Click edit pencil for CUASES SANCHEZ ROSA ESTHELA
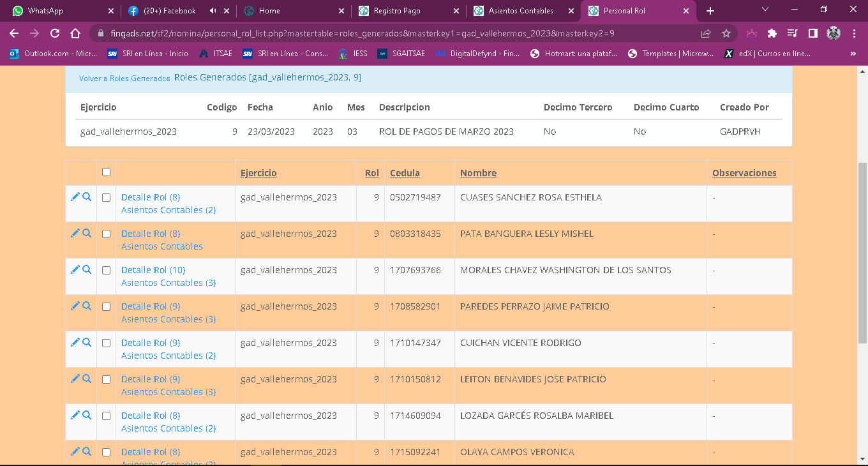This screenshot has height=466, width=868. (x=75, y=197)
